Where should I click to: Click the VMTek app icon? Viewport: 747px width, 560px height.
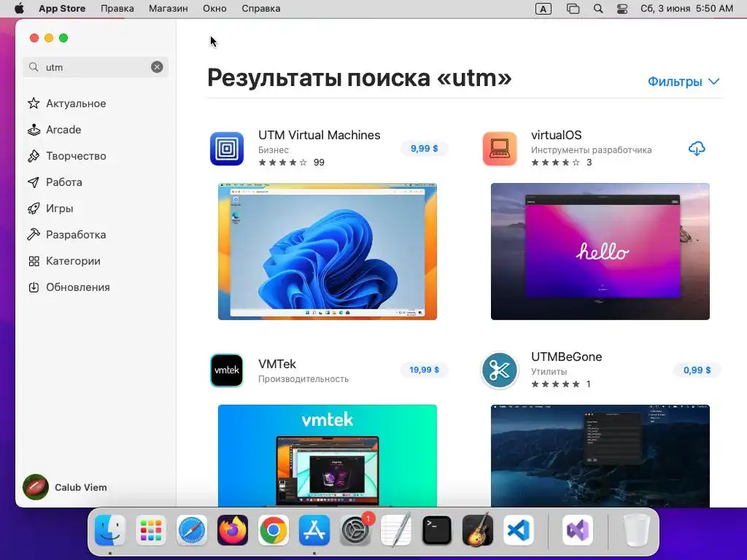click(227, 370)
